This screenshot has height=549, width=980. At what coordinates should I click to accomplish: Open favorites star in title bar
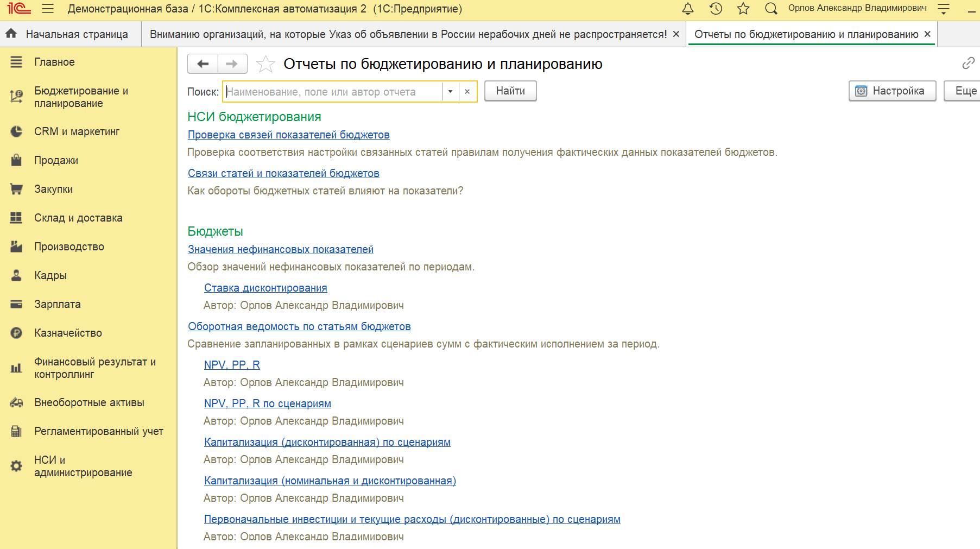pos(743,9)
